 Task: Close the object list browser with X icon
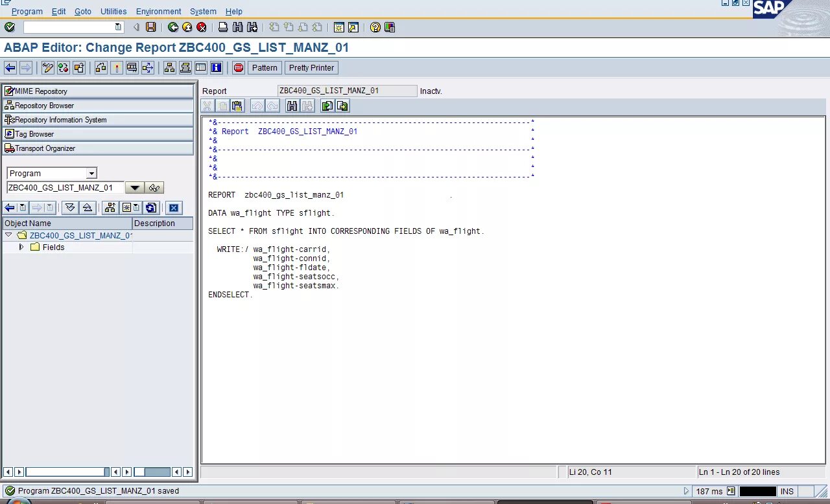tap(173, 207)
